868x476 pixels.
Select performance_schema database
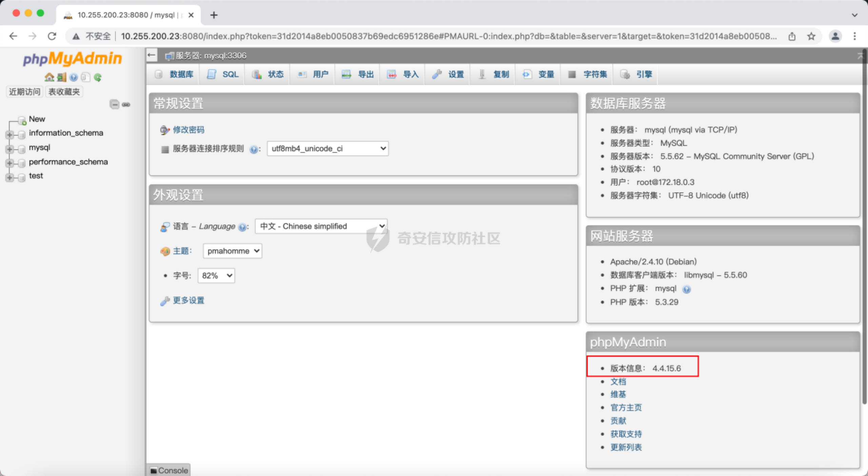[68, 162]
